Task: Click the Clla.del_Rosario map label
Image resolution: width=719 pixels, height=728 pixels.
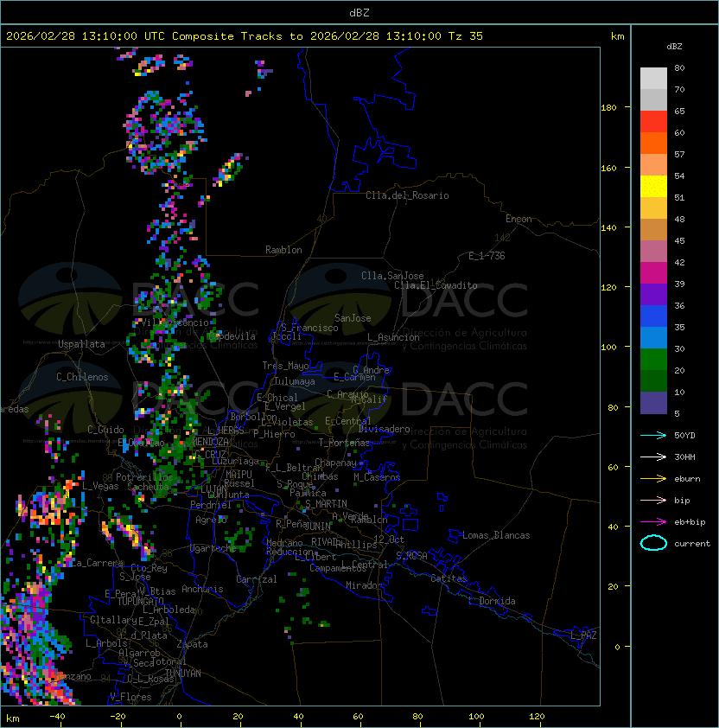Action: [407, 195]
